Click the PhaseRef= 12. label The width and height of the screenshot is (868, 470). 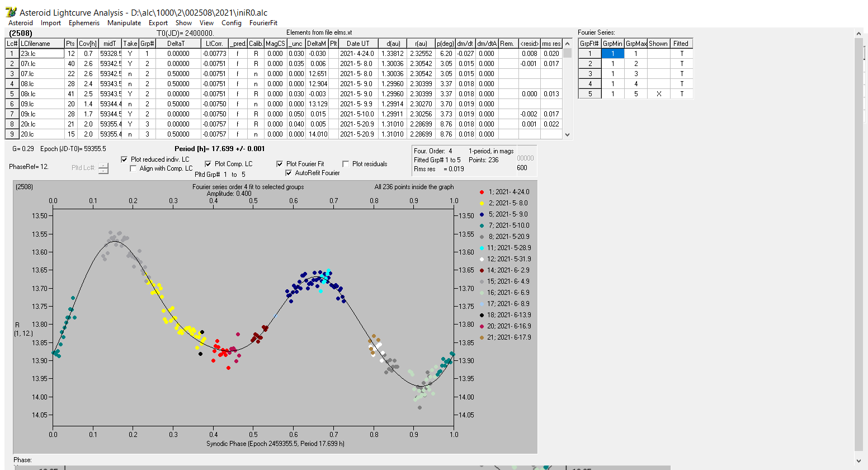29,167
